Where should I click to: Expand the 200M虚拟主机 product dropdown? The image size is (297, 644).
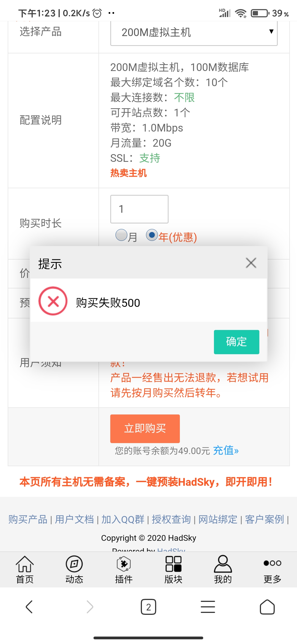tap(194, 32)
